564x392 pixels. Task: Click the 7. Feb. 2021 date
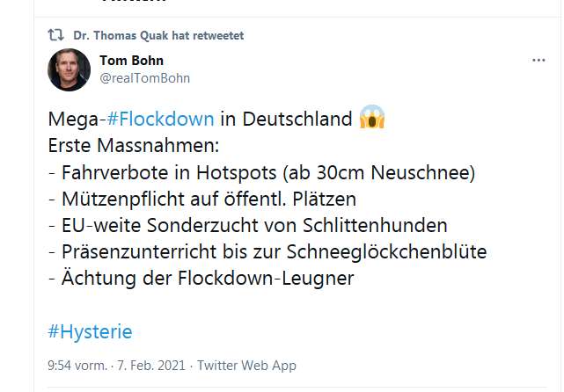coord(151,366)
